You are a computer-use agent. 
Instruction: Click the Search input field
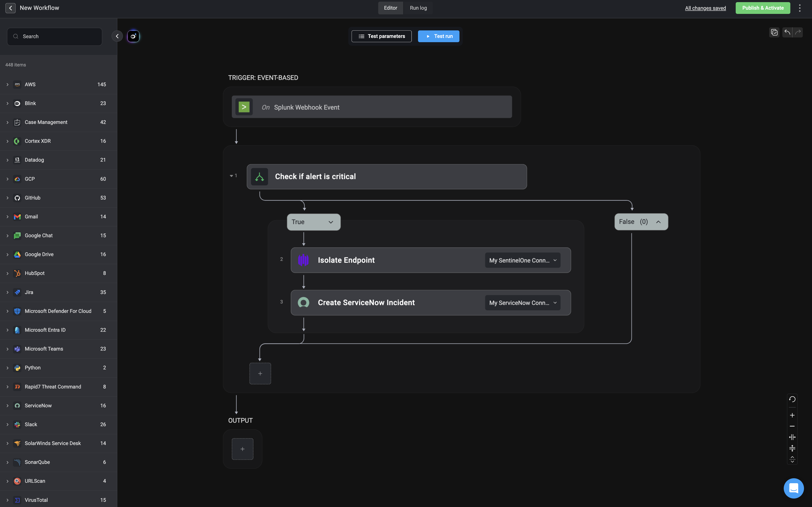click(x=55, y=37)
